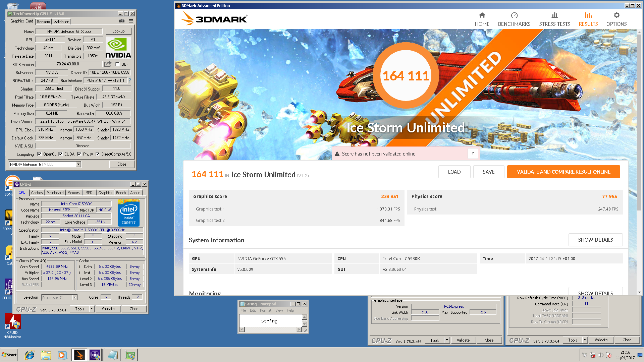
Task: Open OPTIONS gear in 3DMark
Action: [616, 15]
